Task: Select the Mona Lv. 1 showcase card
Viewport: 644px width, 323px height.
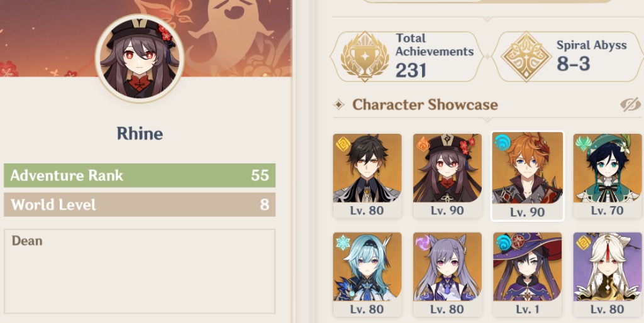Action: coord(528,275)
